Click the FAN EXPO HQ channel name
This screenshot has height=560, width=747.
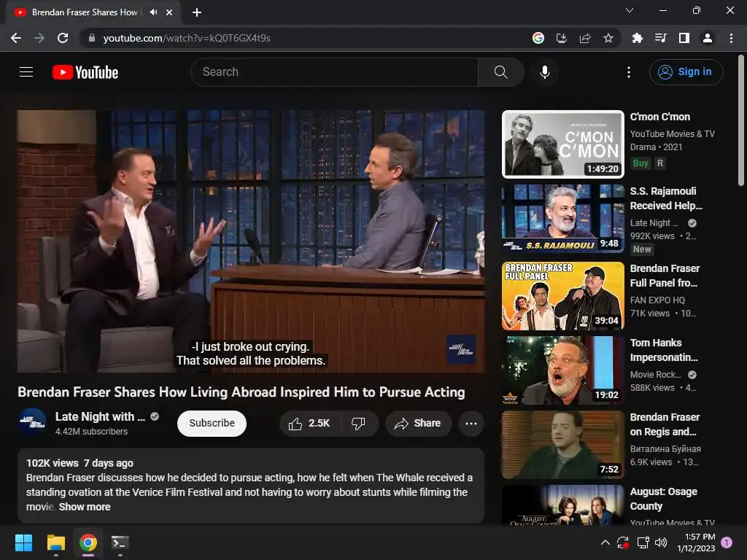tap(657, 300)
